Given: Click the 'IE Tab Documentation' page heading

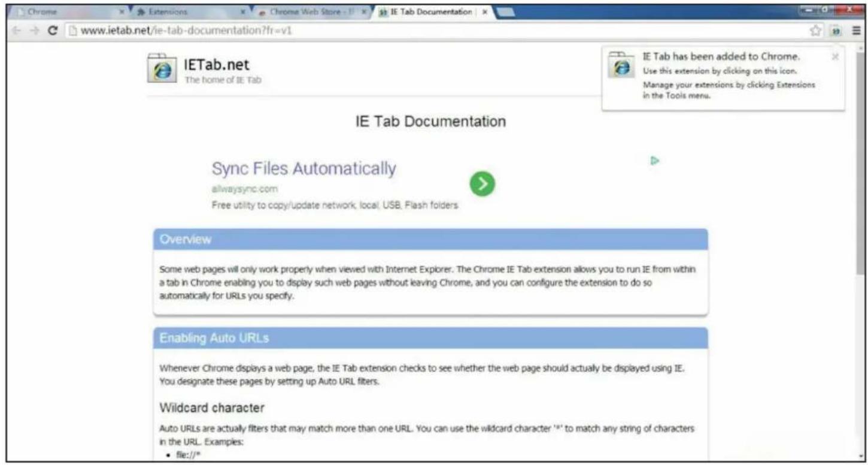Looking at the screenshot, I should tap(431, 122).
